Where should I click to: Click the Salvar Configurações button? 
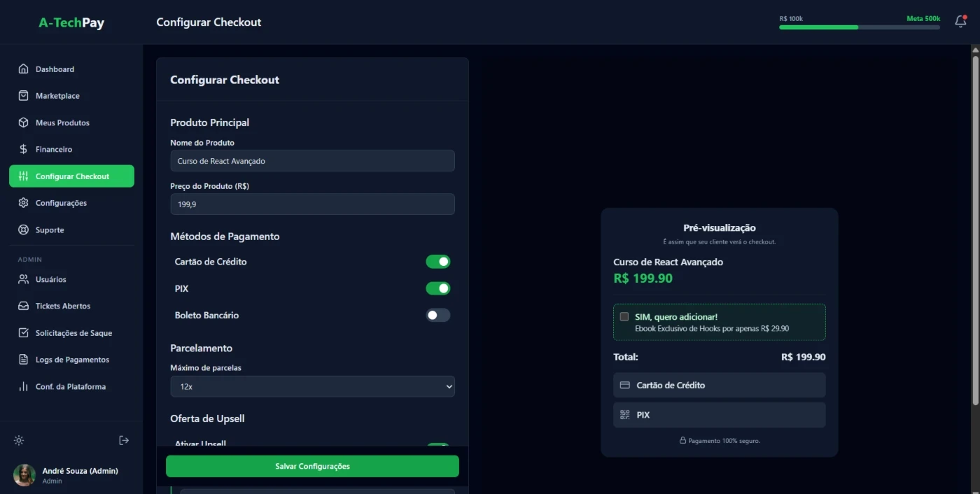[312, 466]
